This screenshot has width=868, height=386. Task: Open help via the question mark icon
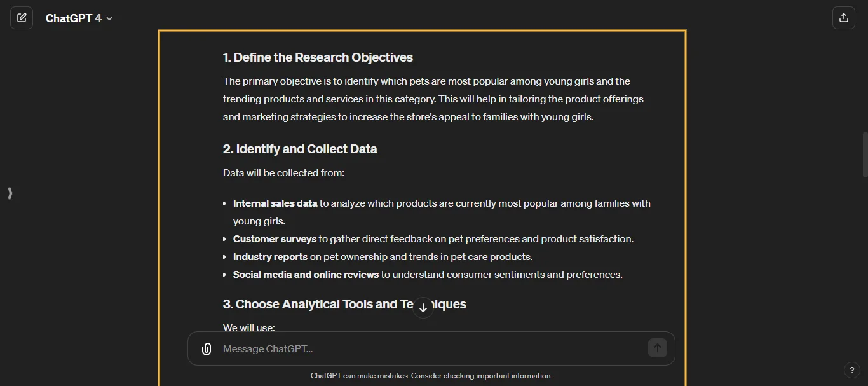point(852,370)
